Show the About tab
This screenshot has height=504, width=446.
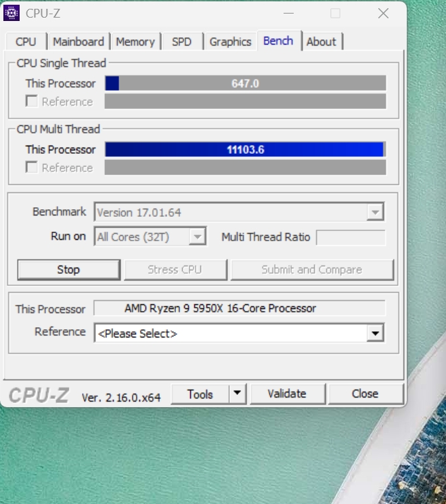(321, 42)
